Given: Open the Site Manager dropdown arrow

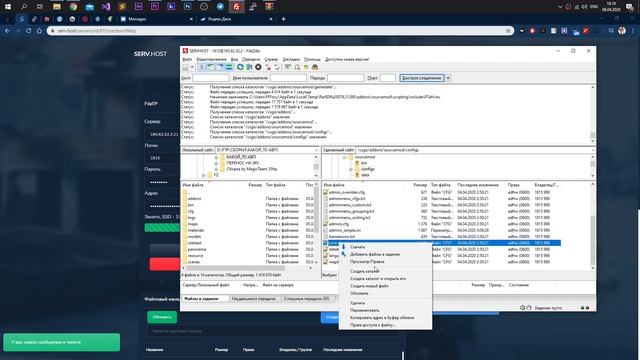Looking at the screenshot, I should point(192,67).
